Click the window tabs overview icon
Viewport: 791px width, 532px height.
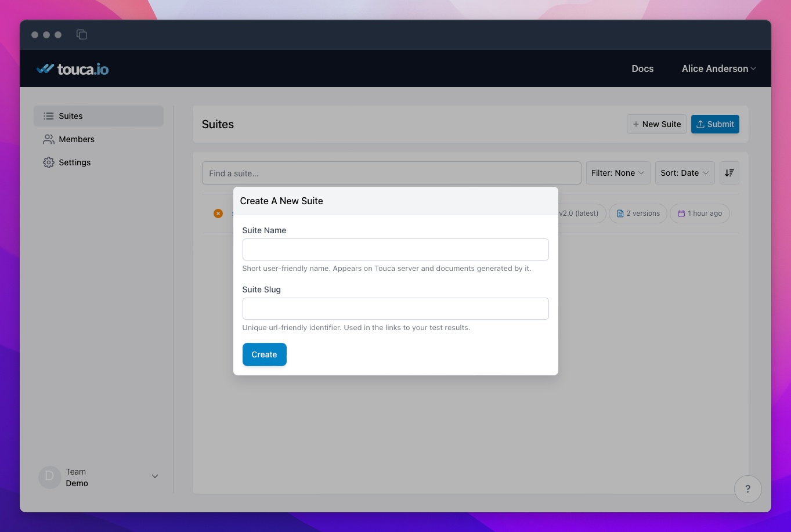82,35
